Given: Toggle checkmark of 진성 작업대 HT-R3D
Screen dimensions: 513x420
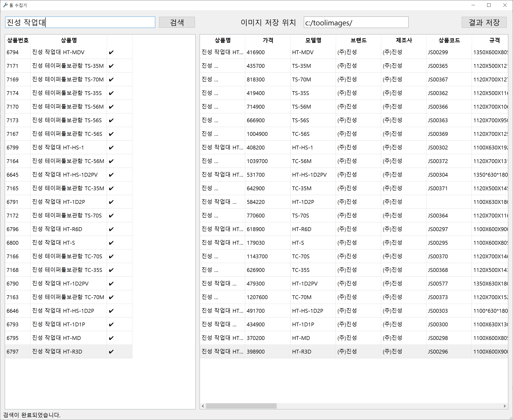Looking at the screenshot, I should [111, 352].
